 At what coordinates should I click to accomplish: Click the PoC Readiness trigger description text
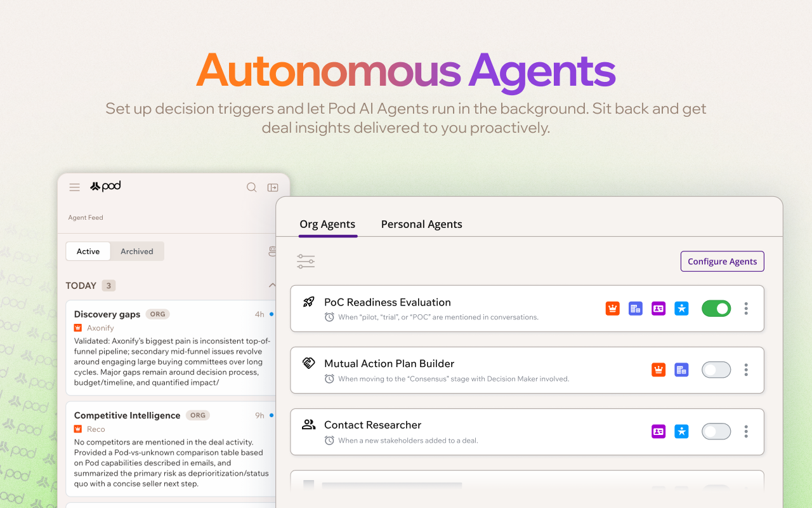pyautogui.click(x=438, y=317)
